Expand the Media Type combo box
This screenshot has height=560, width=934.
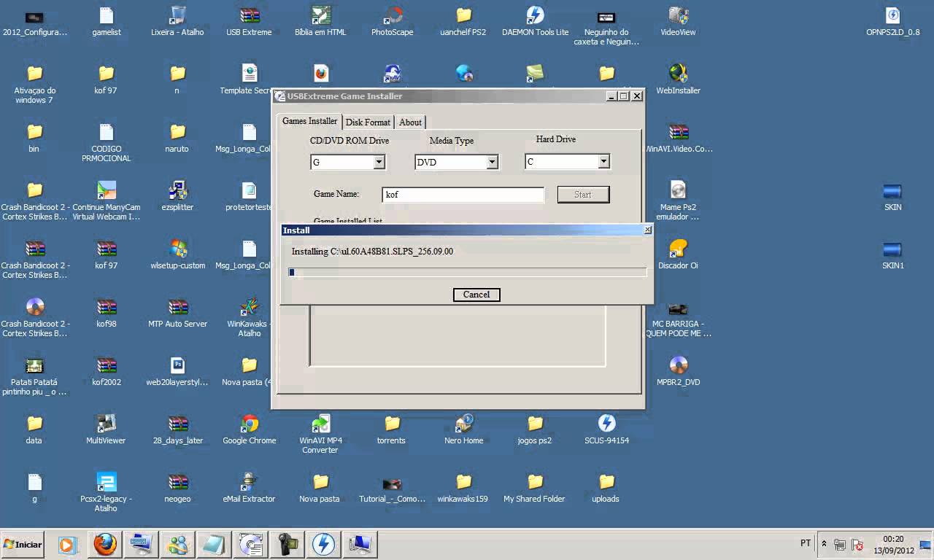[x=493, y=163]
